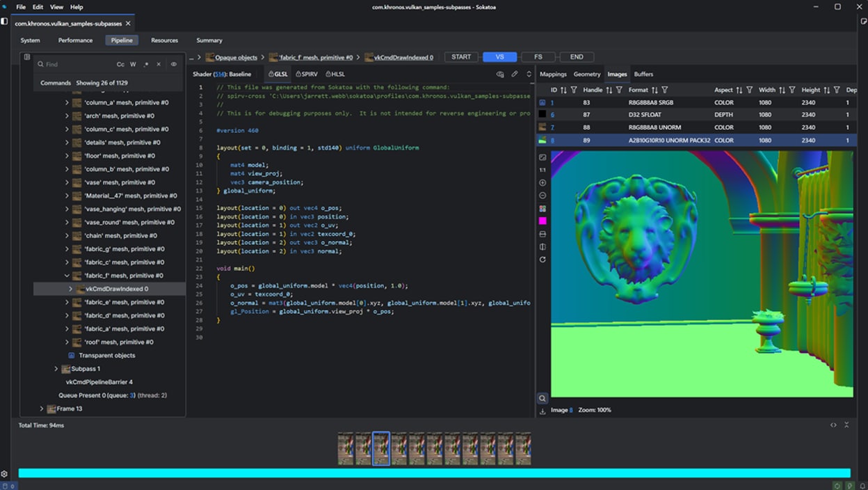Enable match case (Cc) in Find bar
868x490 pixels.
tap(120, 64)
